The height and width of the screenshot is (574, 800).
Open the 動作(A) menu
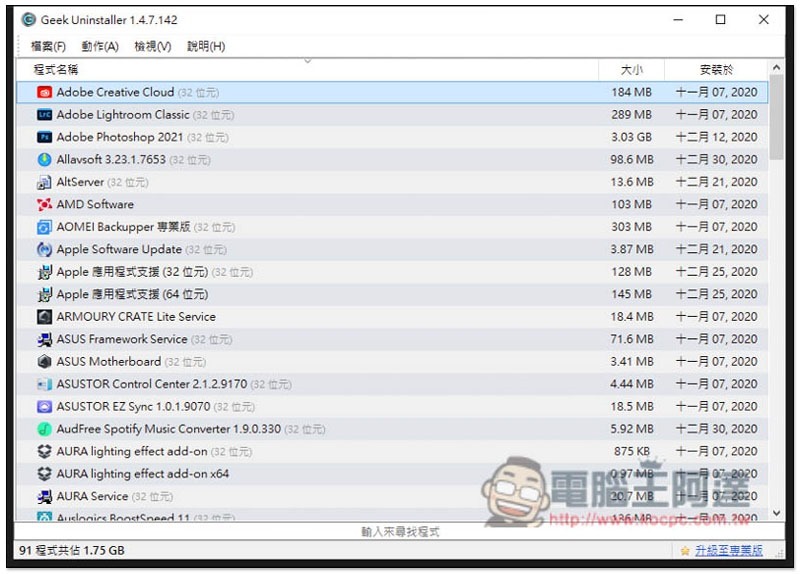100,46
